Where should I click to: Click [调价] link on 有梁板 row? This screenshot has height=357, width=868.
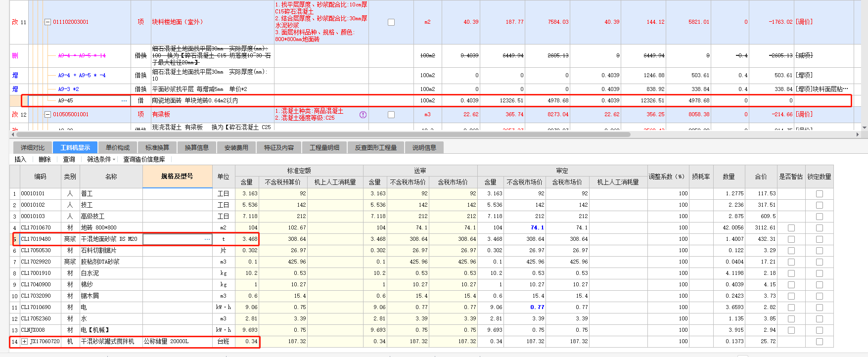point(804,115)
